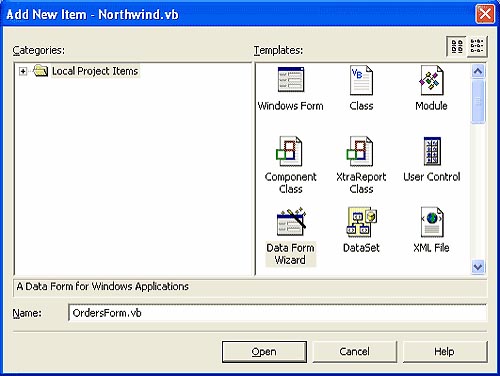Expand the Local Project Items node
500x376 pixels.
point(23,71)
